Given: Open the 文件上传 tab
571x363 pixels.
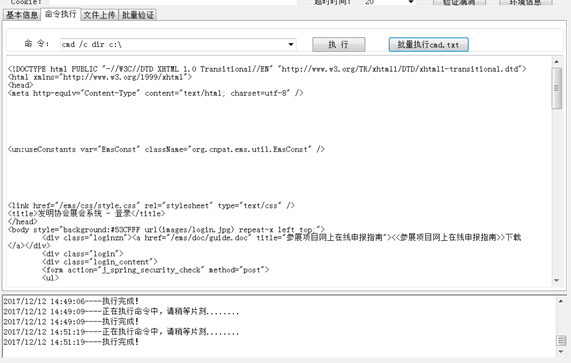Looking at the screenshot, I should [99, 15].
